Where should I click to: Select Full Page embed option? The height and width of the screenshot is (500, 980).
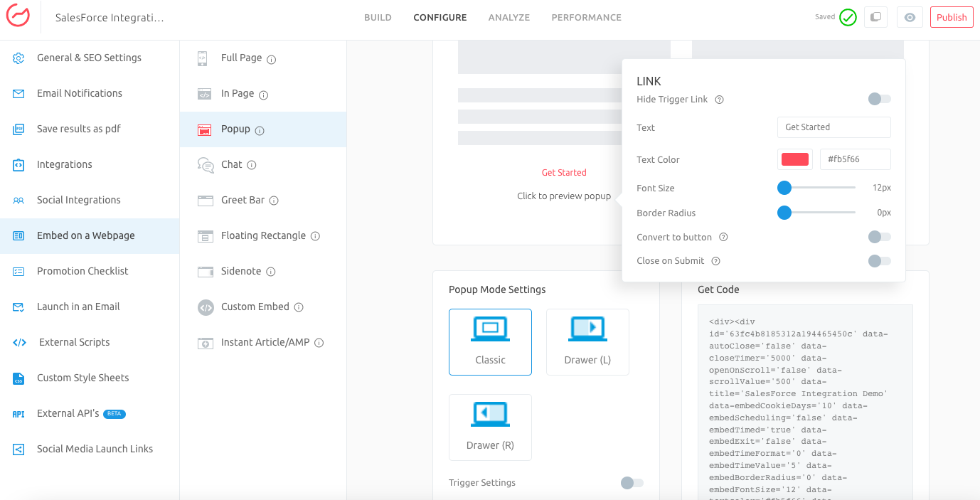(263, 58)
